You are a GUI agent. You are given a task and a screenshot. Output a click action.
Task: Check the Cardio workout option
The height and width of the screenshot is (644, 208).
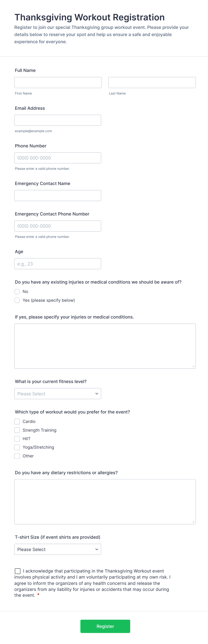(x=17, y=422)
